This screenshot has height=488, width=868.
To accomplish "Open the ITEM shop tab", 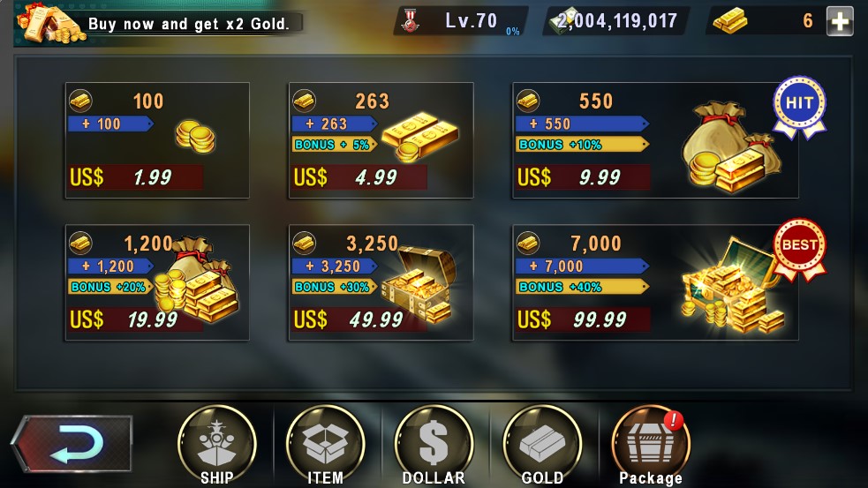I will [x=326, y=446].
